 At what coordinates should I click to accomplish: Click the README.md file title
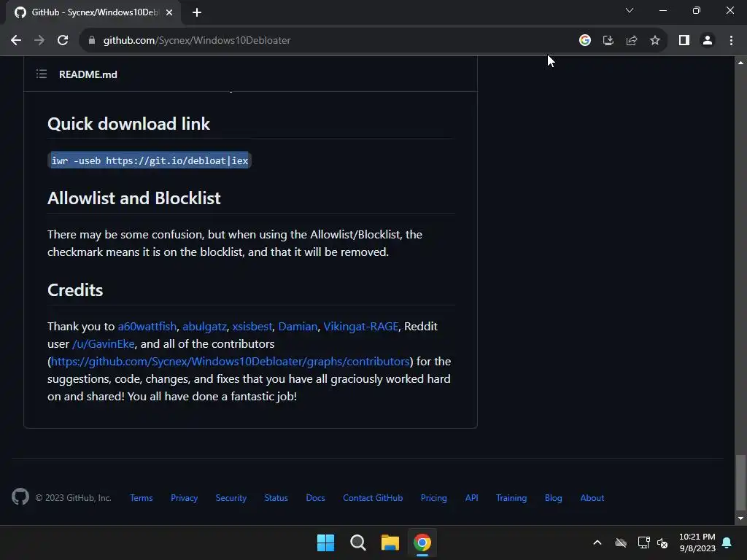[x=88, y=74]
